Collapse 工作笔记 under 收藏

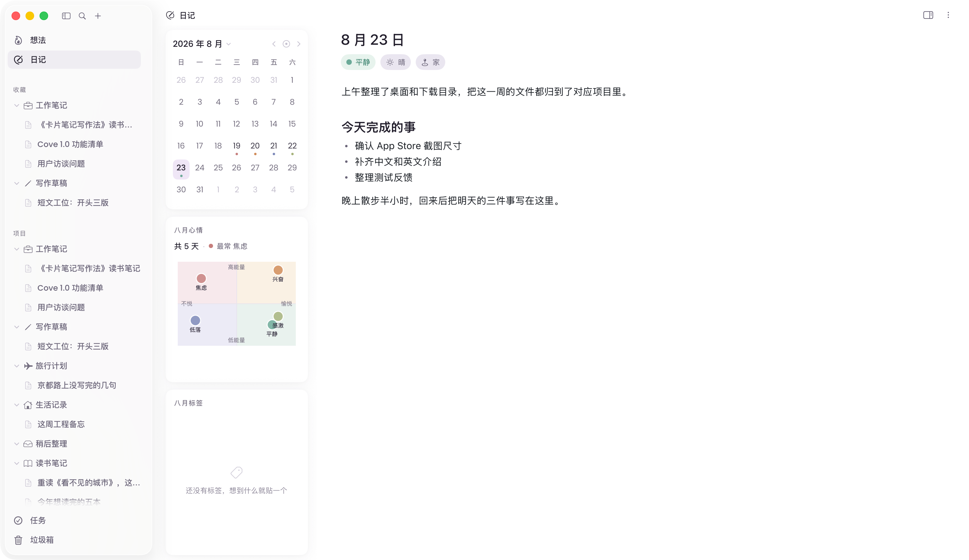point(16,105)
